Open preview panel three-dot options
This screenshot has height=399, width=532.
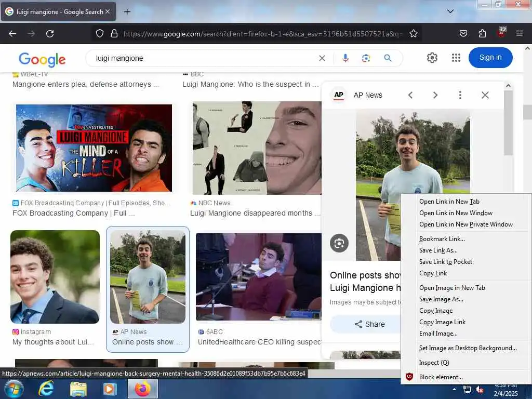pyautogui.click(x=460, y=96)
